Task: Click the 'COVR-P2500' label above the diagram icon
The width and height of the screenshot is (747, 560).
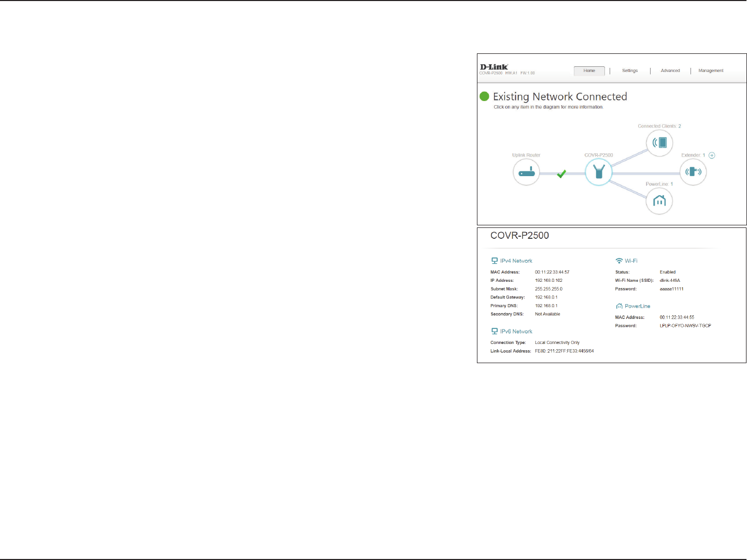Action: coord(599,155)
